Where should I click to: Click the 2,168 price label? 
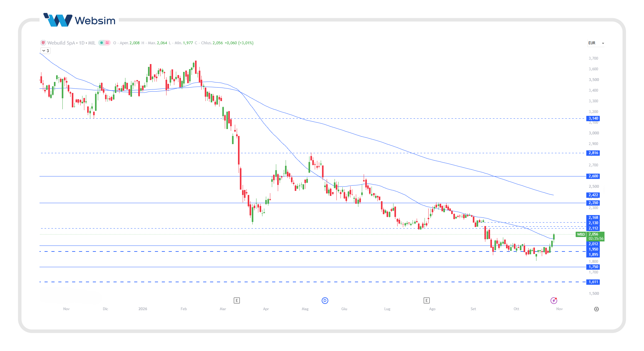point(593,218)
